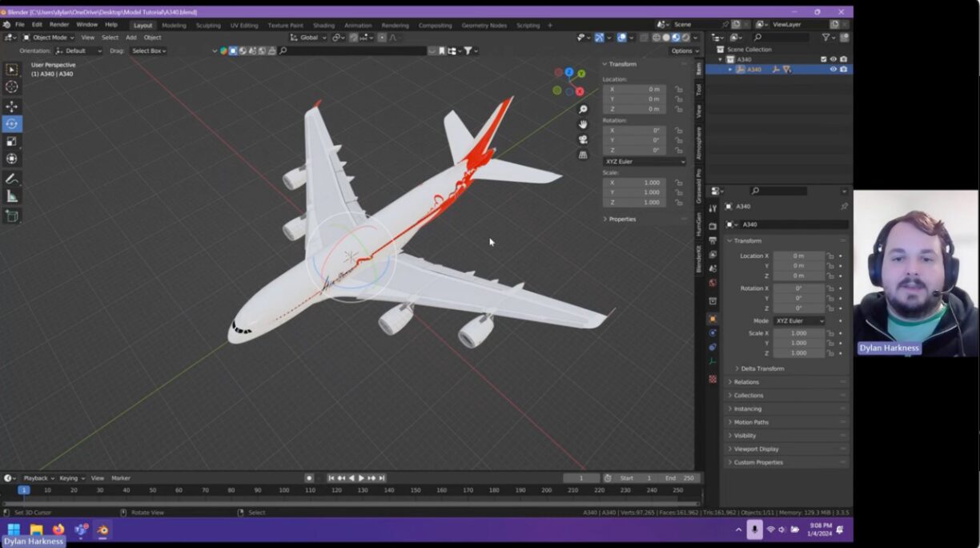Switch to the Shading workspace tab

click(323, 25)
